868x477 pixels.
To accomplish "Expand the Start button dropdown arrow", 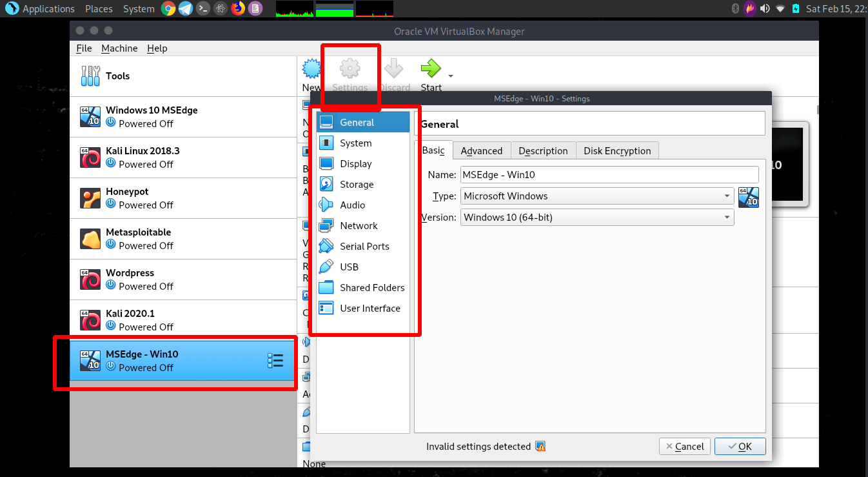I will 451,76.
